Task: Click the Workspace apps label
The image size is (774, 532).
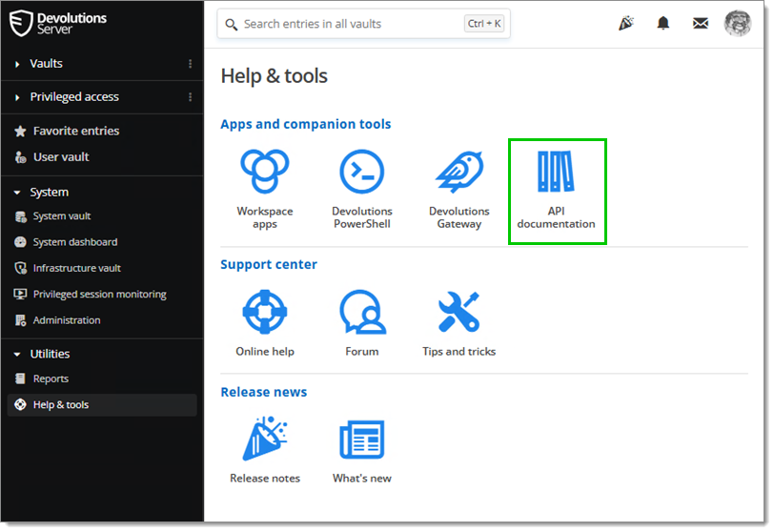Action: (x=265, y=217)
